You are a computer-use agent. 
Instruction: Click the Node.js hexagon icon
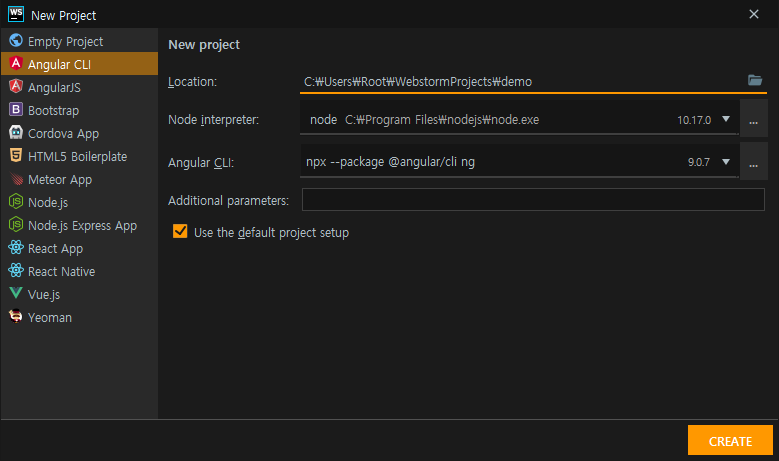(16, 201)
